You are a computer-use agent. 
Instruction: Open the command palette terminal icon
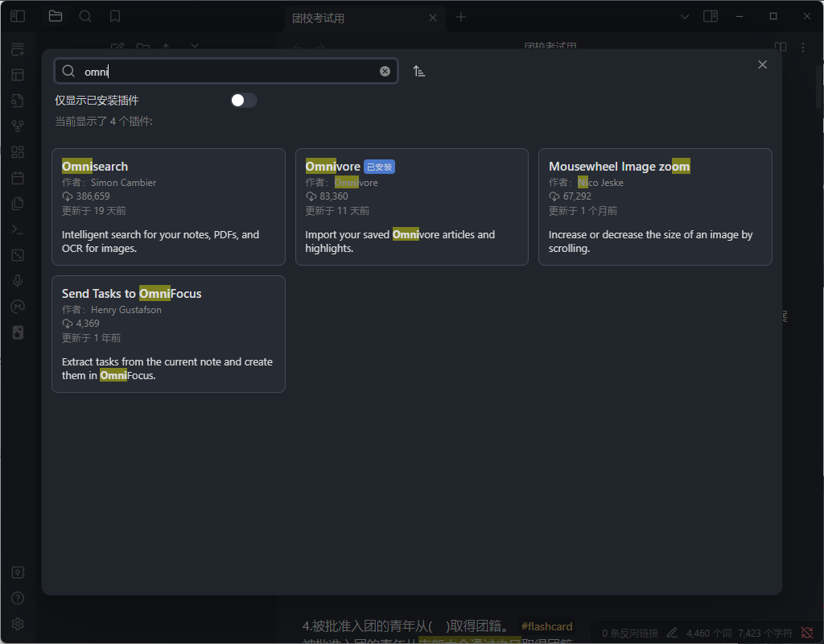point(18,229)
